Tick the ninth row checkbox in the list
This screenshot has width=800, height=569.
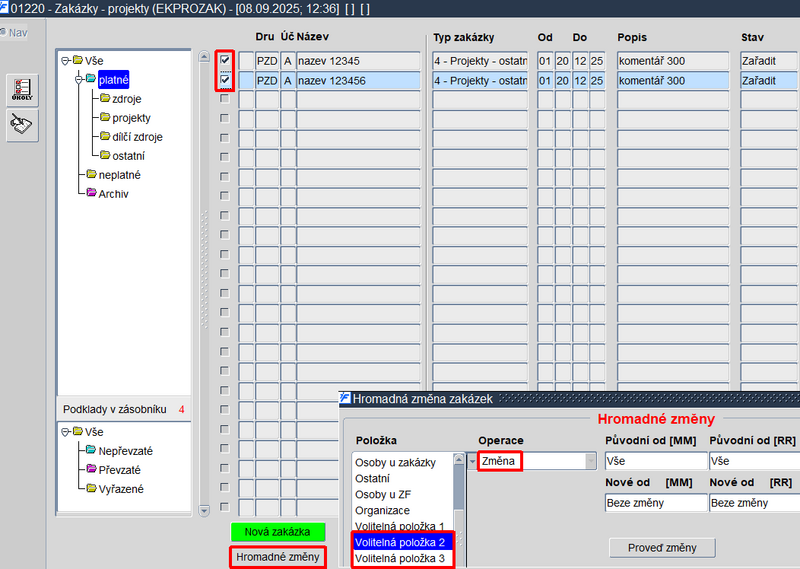224,215
